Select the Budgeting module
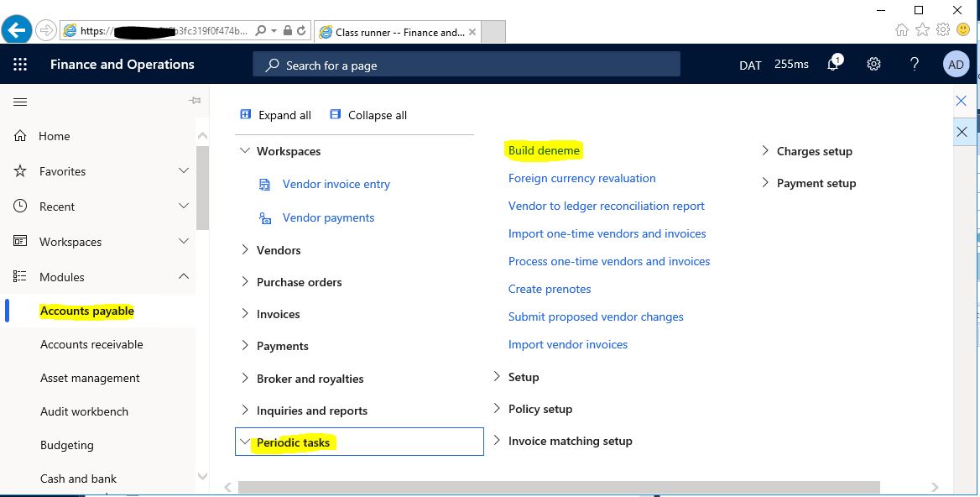 pyautogui.click(x=67, y=445)
